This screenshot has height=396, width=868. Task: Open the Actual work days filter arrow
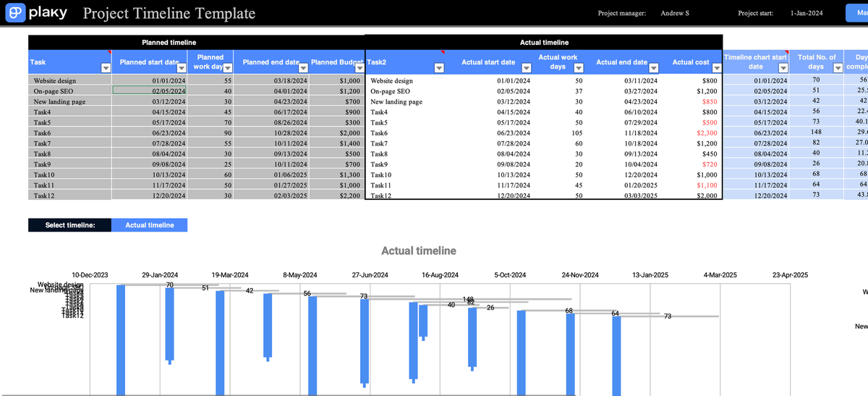coord(577,68)
